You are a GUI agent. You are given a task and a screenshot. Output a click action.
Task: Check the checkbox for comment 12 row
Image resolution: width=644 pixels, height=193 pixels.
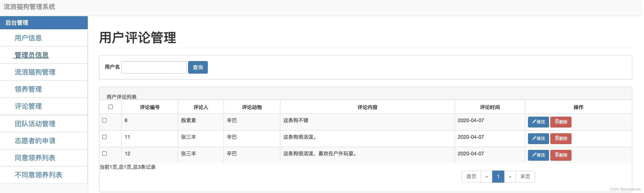(105, 154)
